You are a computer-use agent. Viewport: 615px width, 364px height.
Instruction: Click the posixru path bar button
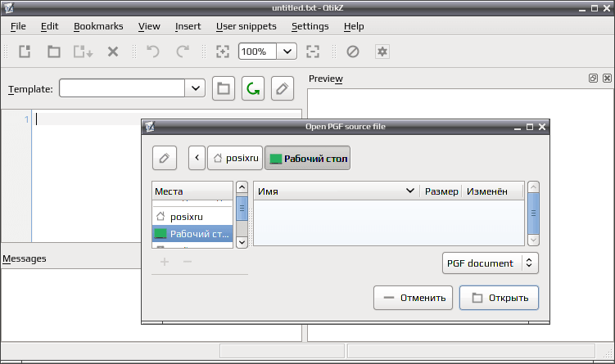pyautogui.click(x=235, y=158)
